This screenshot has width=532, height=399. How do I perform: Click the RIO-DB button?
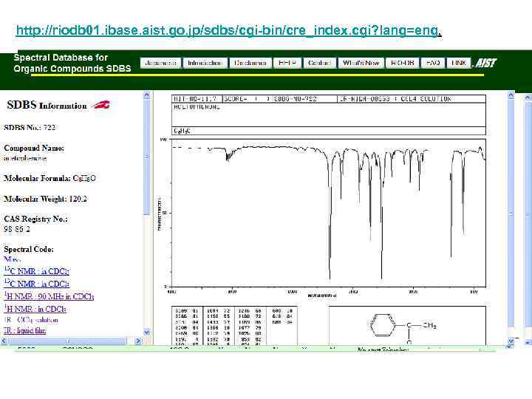point(403,63)
